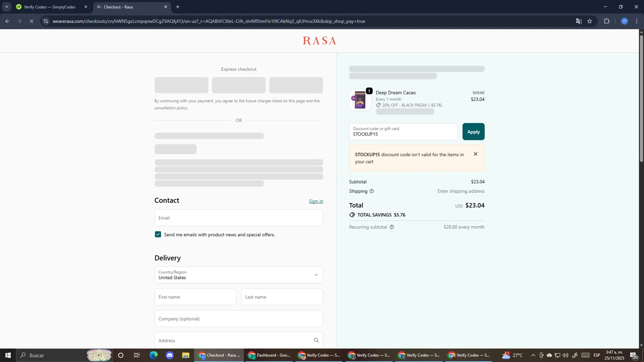Click the Company (optional) field
Image resolution: width=644 pixels, height=362 pixels.
click(239, 319)
